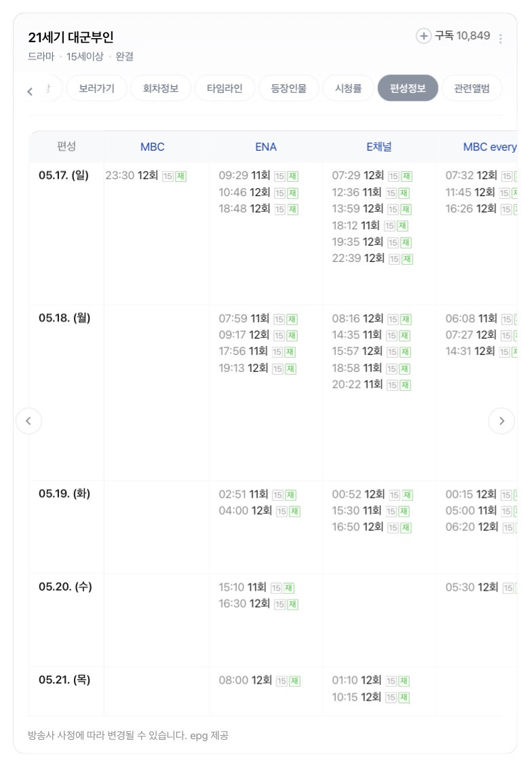
Task: Click the 재 rerun badge for MBC 23:30
Action: coord(180,176)
